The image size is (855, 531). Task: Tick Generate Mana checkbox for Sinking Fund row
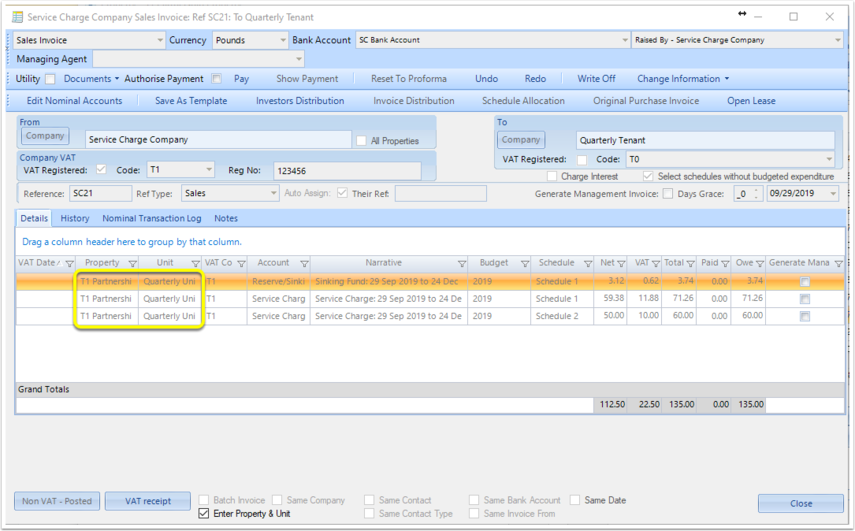[805, 282]
